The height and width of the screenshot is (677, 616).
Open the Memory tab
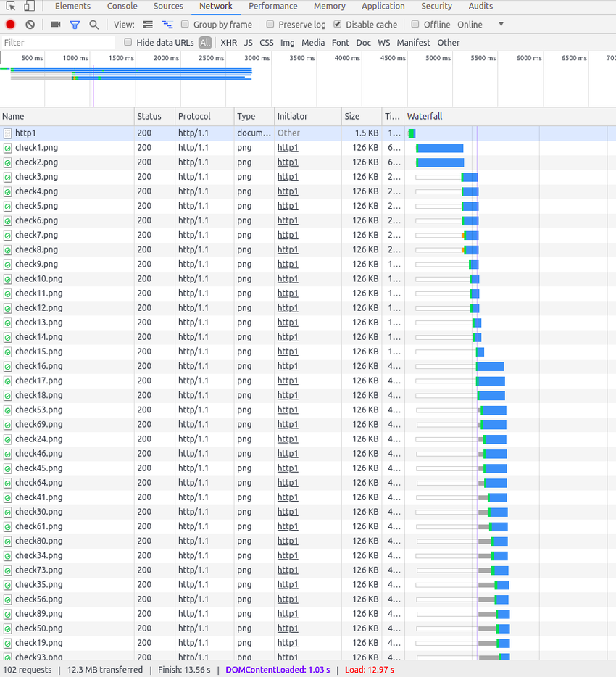click(x=329, y=6)
